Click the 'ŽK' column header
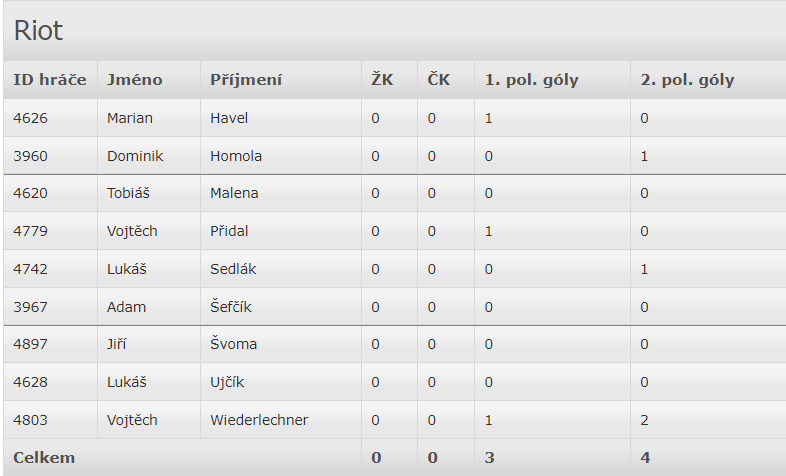Image resolution: width=786 pixels, height=476 pixels. tap(381, 80)
